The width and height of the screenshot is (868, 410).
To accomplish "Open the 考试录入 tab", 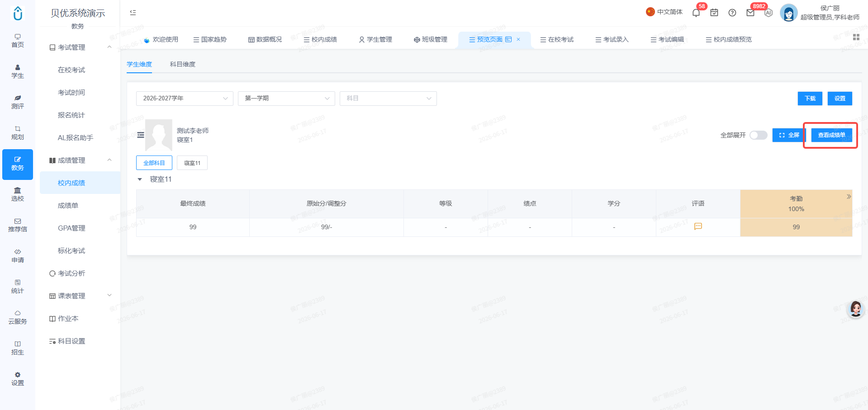I will point(612,39).
